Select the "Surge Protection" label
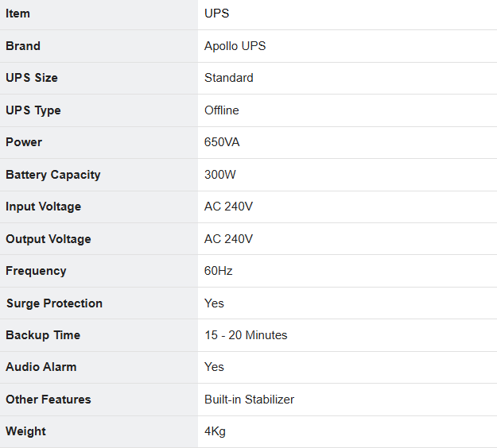497x448 pixels. click(x=54, y=303)
